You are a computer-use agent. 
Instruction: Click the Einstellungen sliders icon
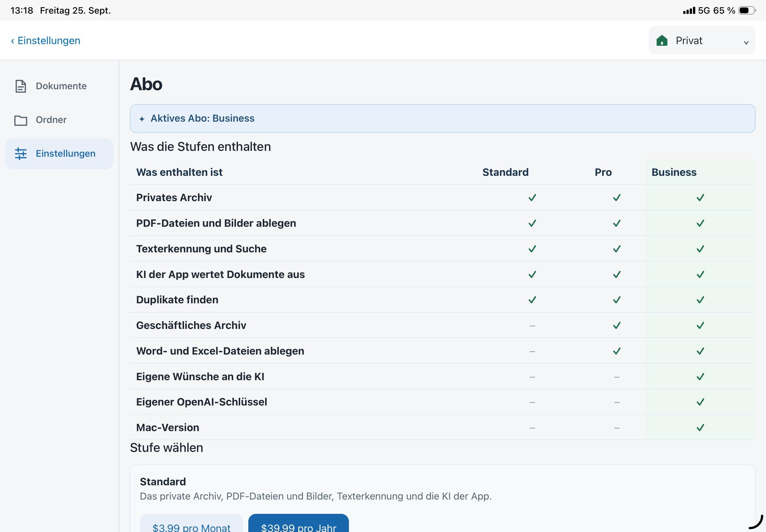pos(21,154)
